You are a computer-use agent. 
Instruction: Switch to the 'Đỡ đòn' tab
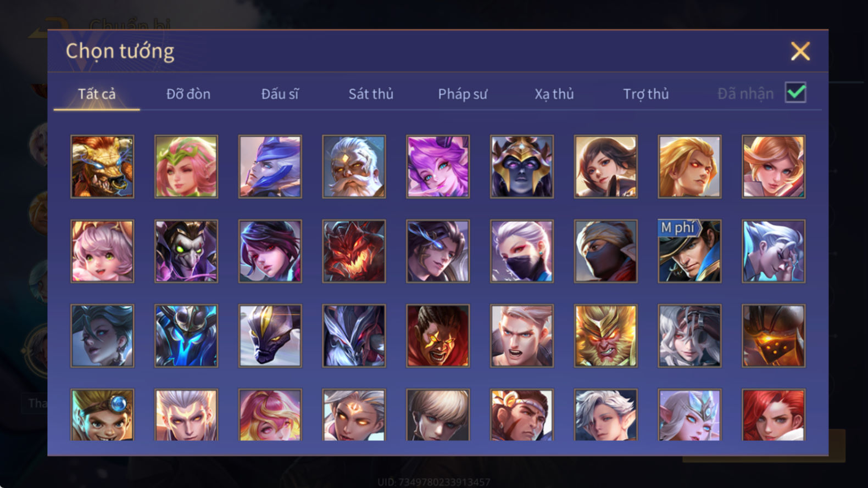click(188, 94)
